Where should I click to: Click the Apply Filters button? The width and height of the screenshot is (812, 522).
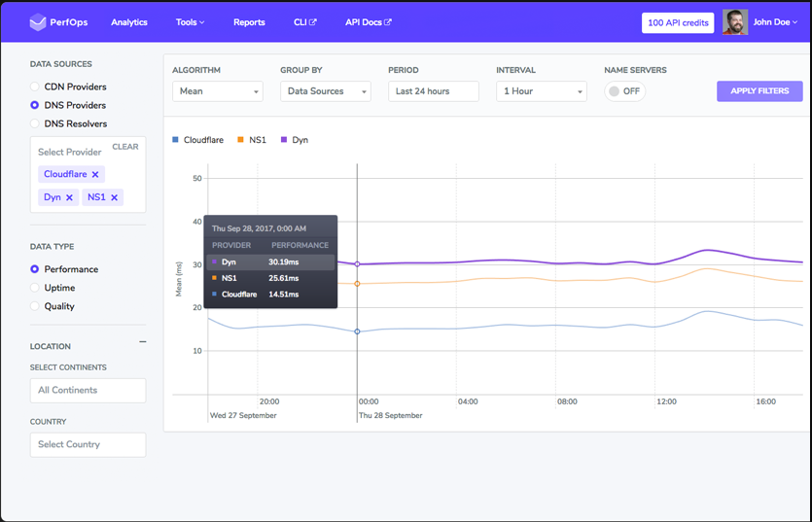759,91
